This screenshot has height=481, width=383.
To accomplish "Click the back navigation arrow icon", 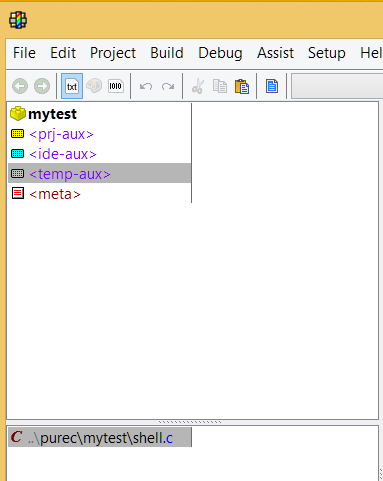I will click(x=20, y=86).
